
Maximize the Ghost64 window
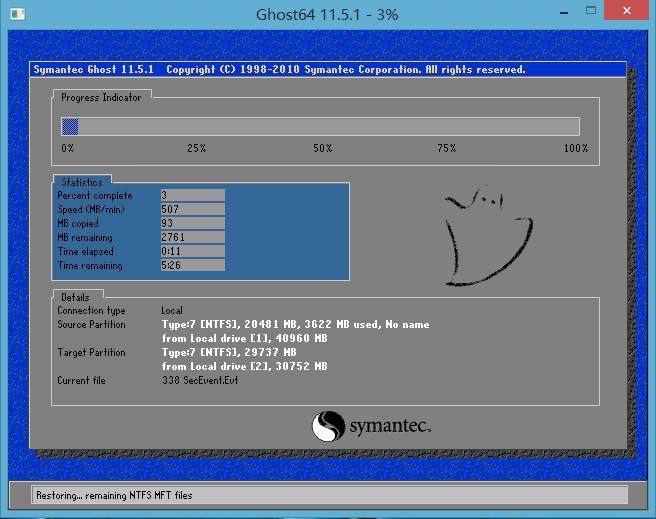click(592, 12)
